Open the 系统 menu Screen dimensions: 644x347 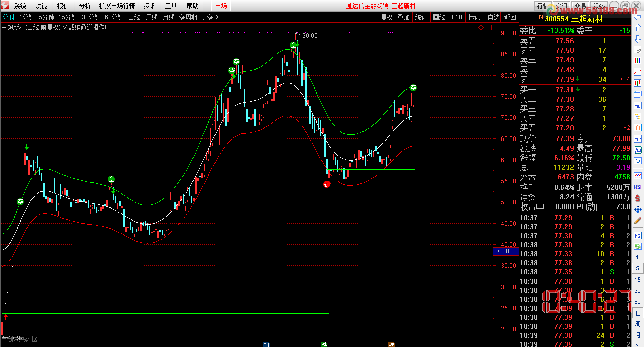pos(20,6)
